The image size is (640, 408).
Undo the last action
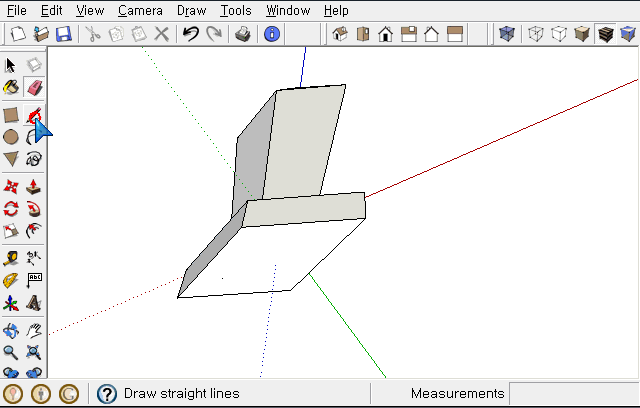tap(191, 34)
